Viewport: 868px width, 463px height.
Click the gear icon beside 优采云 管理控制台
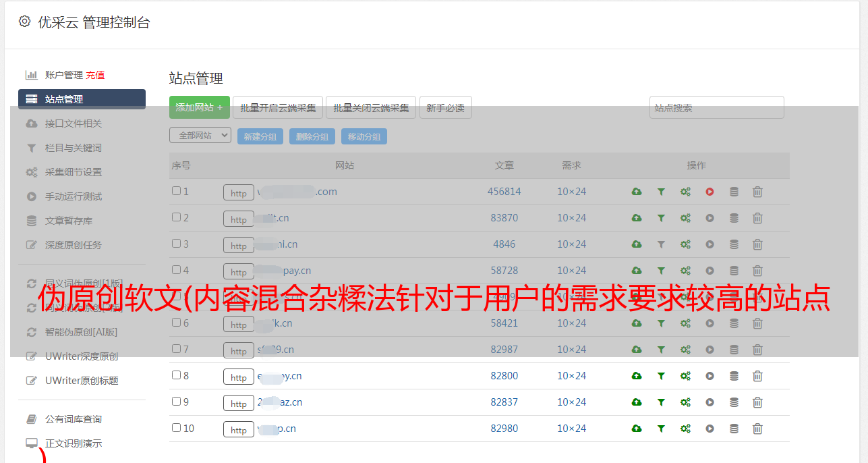coord(25,22)
